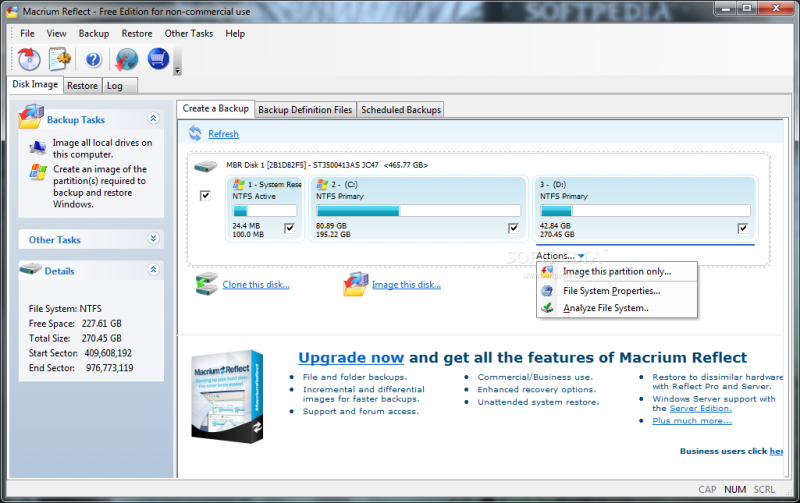This screenshot has height=503, width=800.
Task: Open the Backup menu
Action: 93,33
